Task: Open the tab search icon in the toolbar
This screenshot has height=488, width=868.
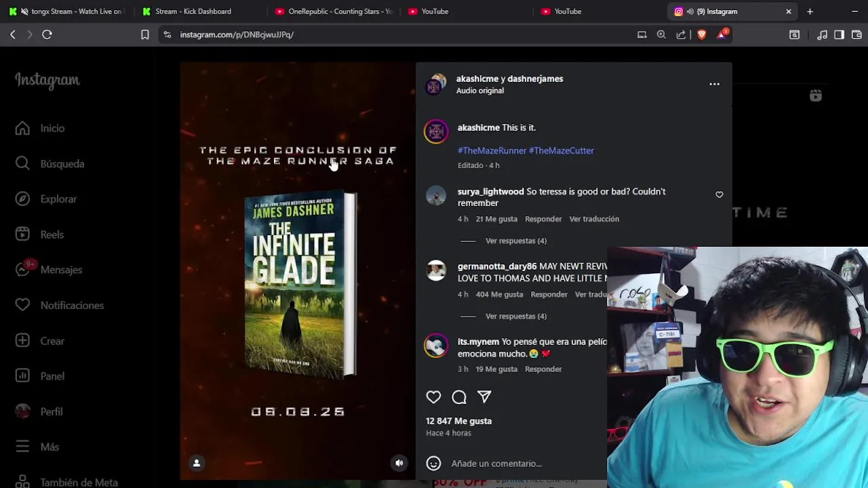Action: (794, 35)
